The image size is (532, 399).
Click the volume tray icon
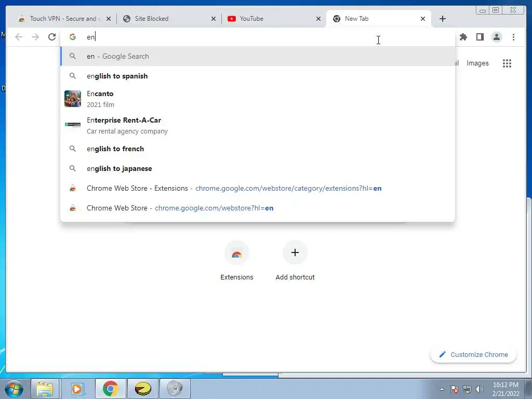coord(480,389)
